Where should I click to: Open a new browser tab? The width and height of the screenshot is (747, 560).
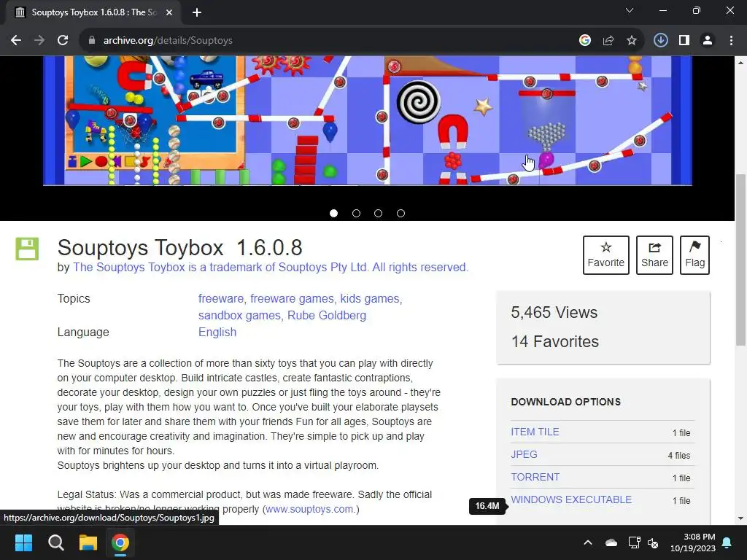(x=197, y=12)
